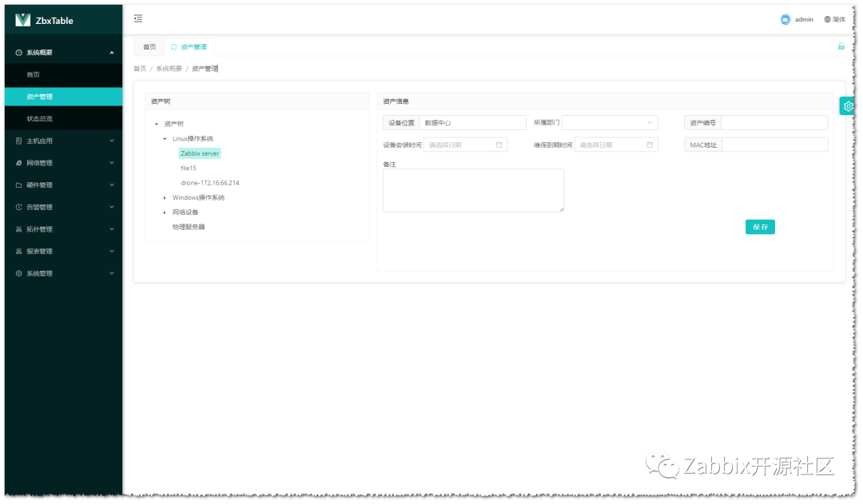
Task: Click the Windows操作系统 tree label
Action: [198, 197]
